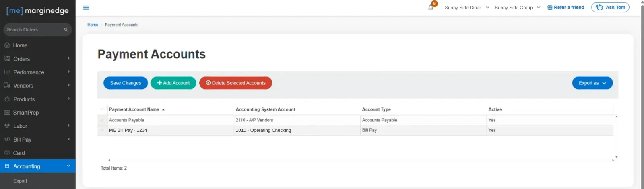
Task: Click the MarginEdge logo
Action: point(37,10)
